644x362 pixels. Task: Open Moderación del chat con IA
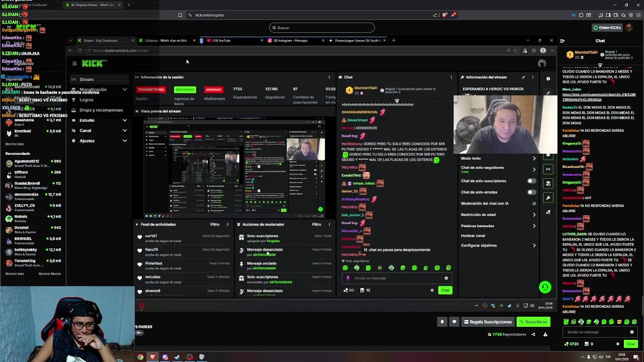498,204
